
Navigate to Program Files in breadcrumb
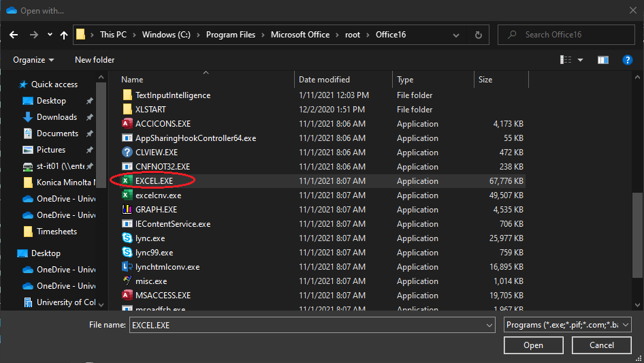tap(231, 35)
